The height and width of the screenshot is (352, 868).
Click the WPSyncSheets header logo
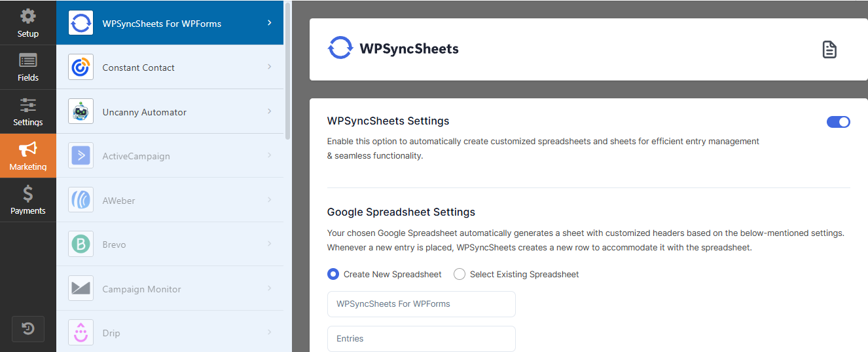[x=393, y=49]
